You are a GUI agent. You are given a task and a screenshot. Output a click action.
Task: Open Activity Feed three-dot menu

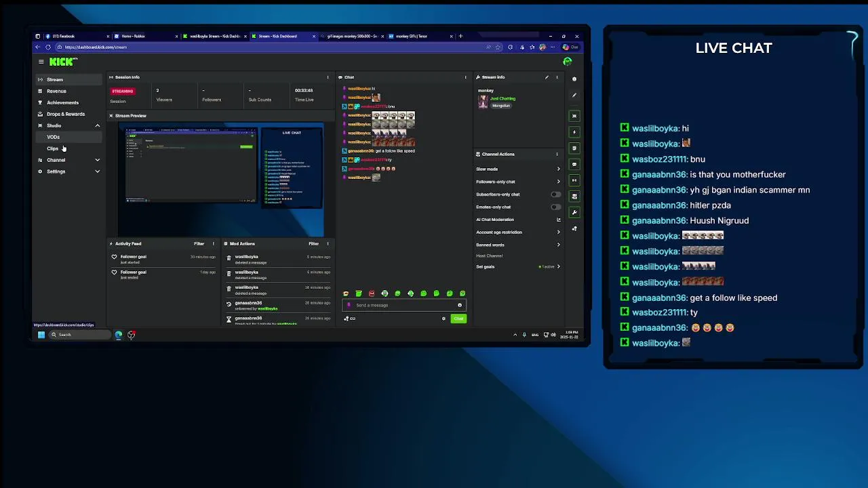(213, 243)
